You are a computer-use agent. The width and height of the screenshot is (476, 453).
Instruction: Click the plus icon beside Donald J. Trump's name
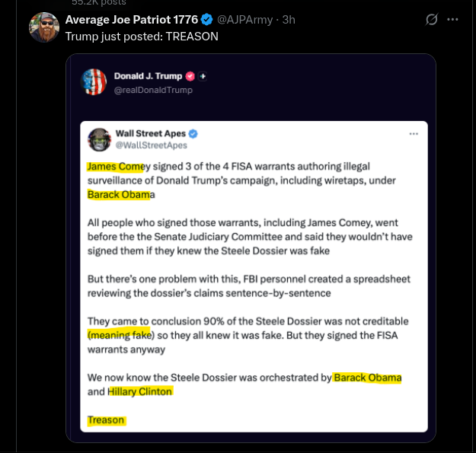point(203,76)
